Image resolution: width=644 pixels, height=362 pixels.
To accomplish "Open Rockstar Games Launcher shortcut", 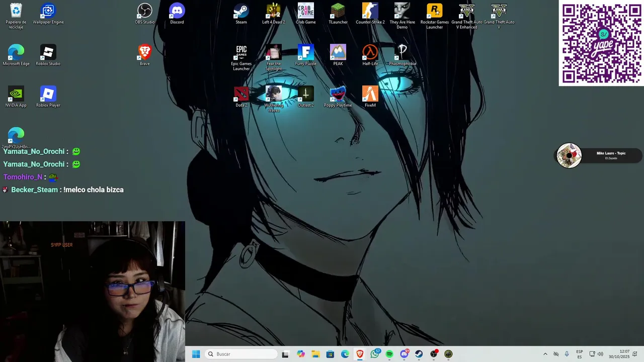I will [x=435, y=16].
